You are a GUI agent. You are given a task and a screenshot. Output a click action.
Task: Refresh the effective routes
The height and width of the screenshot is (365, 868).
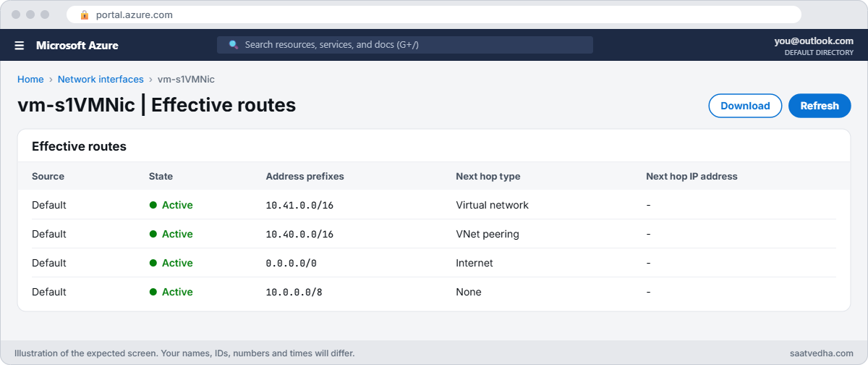pyautogui.click(x=820, y=106)
